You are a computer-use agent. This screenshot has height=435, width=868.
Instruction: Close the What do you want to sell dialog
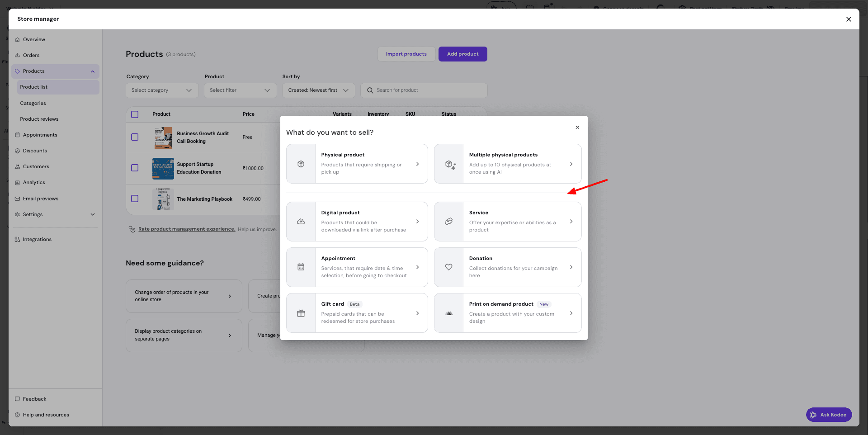(577, 128)
